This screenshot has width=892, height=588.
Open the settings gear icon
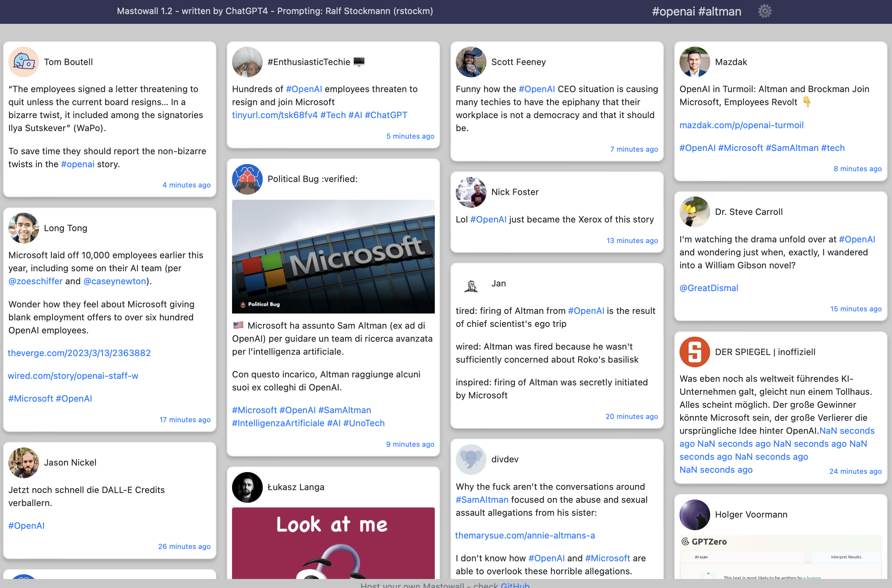[x=764, y=11]
